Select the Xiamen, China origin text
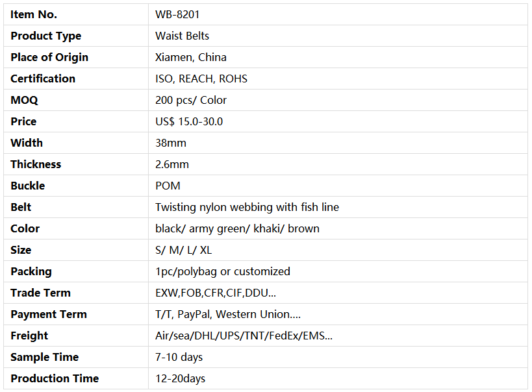The image size is (532, 392). pyautogui.click(x=191, y=57)
